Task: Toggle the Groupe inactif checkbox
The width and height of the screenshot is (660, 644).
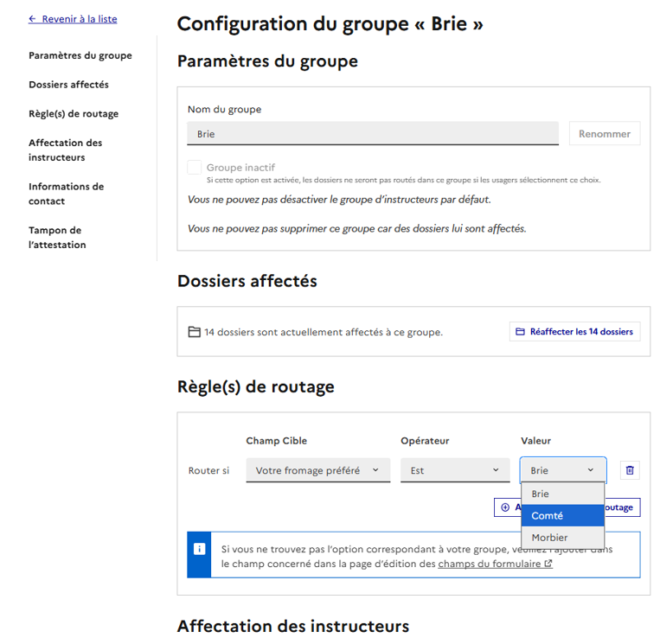Action: (x=195, y=168)
